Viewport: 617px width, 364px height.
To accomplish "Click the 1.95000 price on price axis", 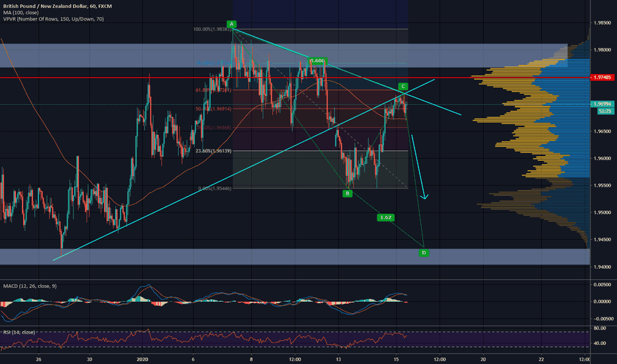I will [x=602, y=213].
